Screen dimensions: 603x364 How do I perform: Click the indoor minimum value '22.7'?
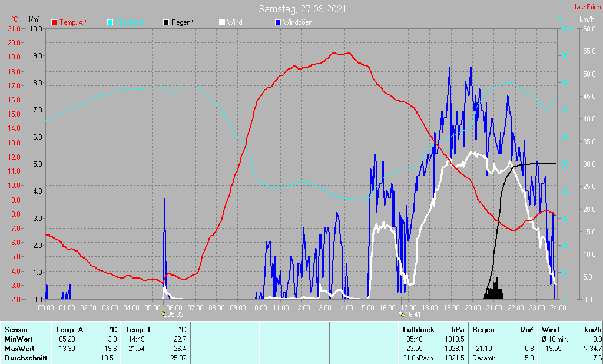click(x=180, y=339)
